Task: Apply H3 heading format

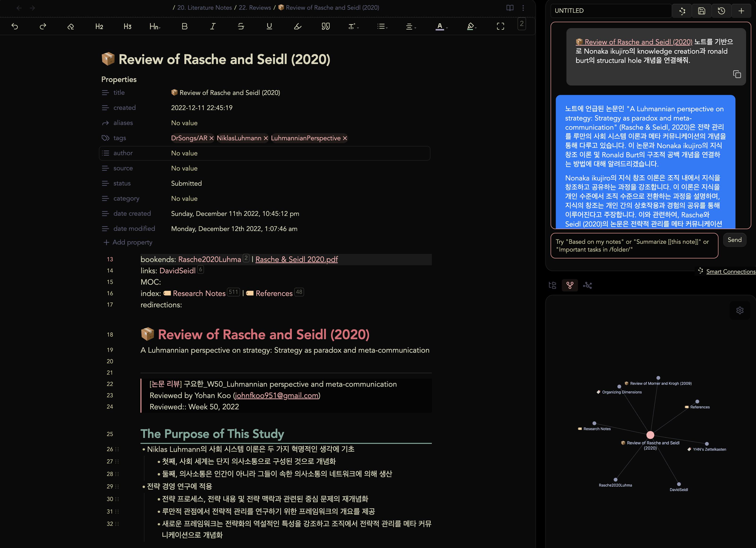Action: click(127, 26)
